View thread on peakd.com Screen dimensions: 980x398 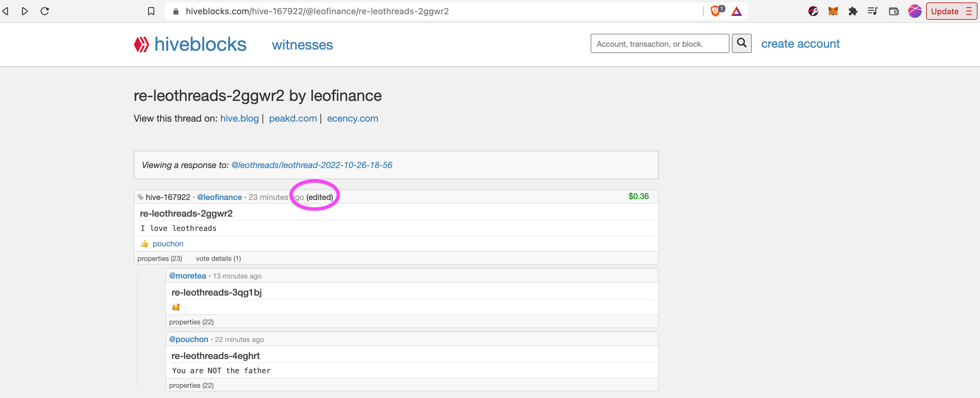point(293,119)
